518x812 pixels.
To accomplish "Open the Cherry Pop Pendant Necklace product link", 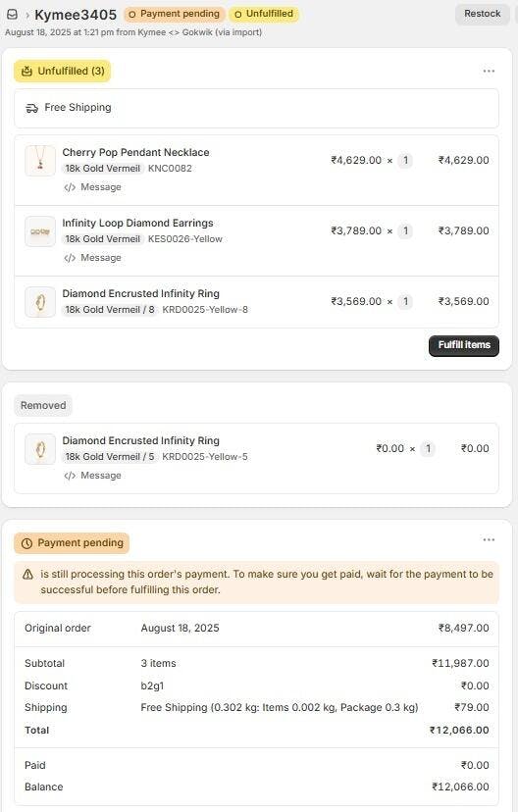I will (x=135, y=152).
